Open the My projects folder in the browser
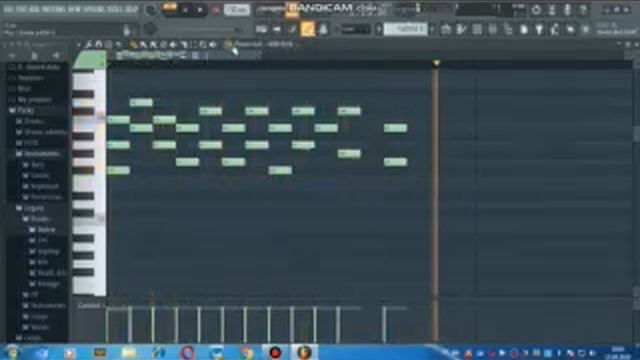This screenshot has width=640, height=360. point(34,100)
